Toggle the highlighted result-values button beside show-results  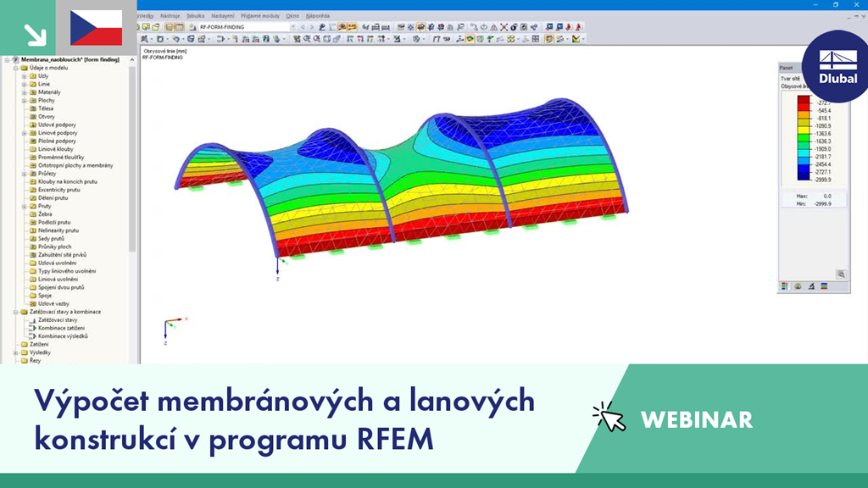(352, 26)
